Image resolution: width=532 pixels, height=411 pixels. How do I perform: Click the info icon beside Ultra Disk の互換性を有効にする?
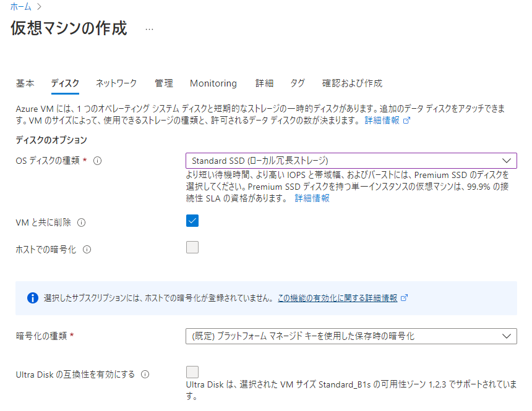(145, 375)
